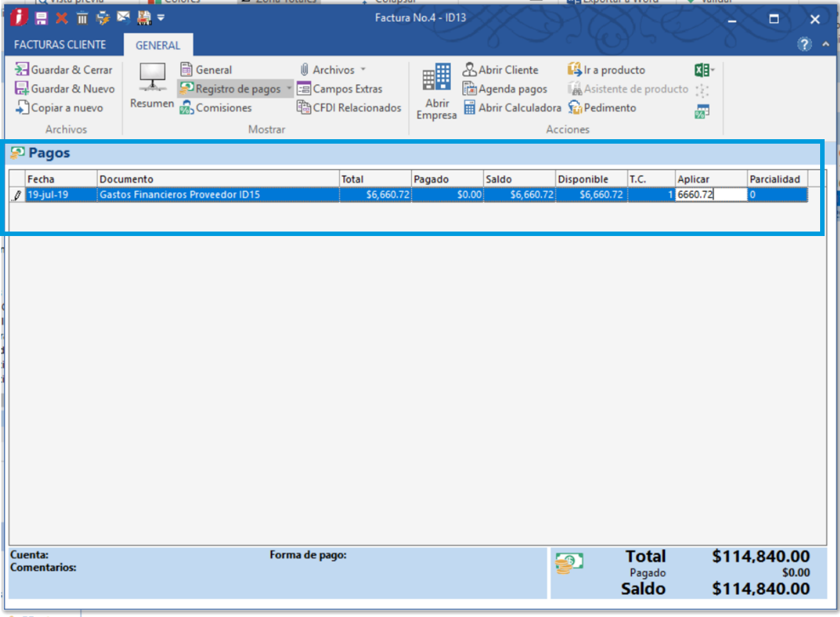Open the Resumen view
The image size is (840, 617).
pos(152,86)
